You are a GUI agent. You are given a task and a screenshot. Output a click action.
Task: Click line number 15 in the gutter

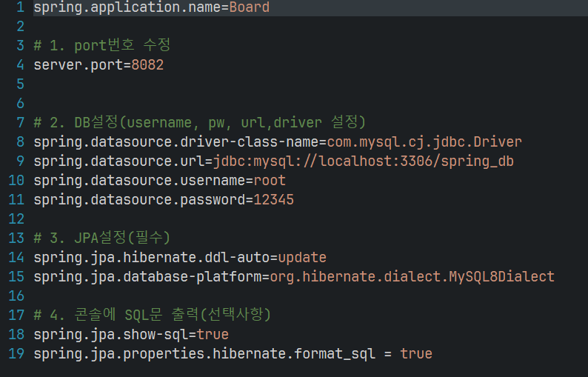(x=16, y=276)
